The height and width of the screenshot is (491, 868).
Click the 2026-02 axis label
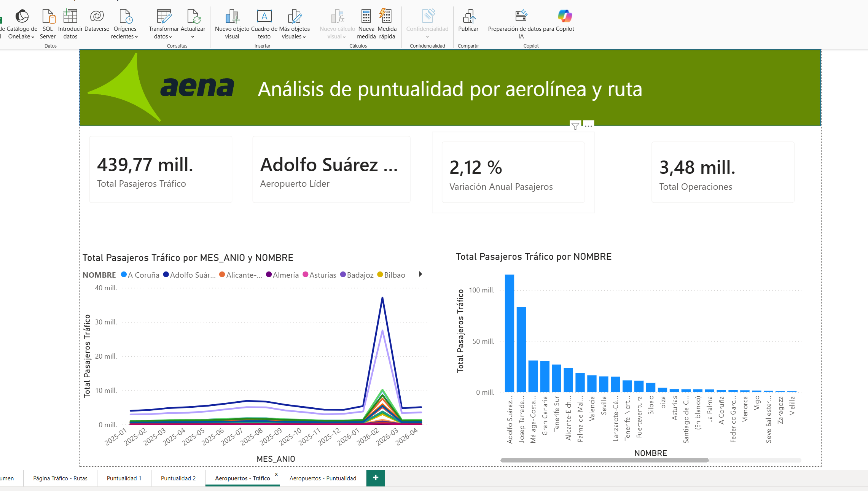point(368,437)
